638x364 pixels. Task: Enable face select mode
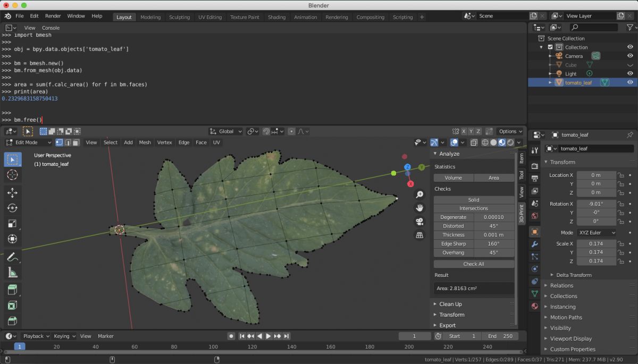[76, 142]
